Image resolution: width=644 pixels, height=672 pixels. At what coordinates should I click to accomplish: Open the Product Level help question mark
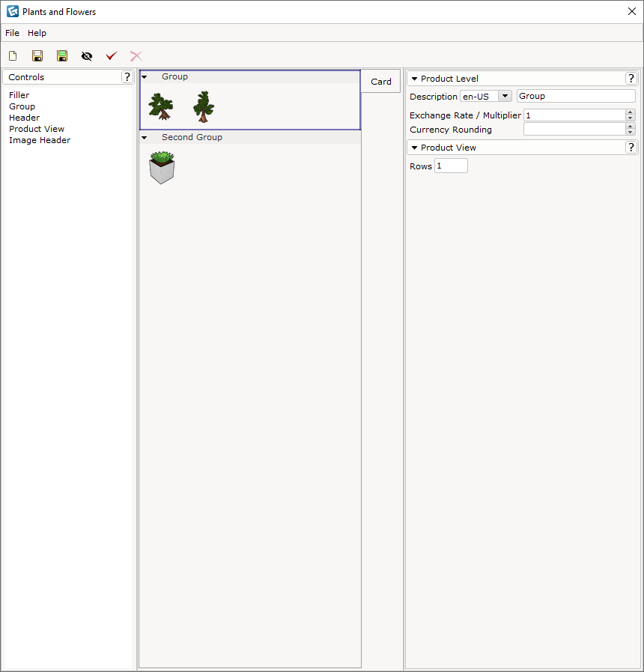point(631,79)
